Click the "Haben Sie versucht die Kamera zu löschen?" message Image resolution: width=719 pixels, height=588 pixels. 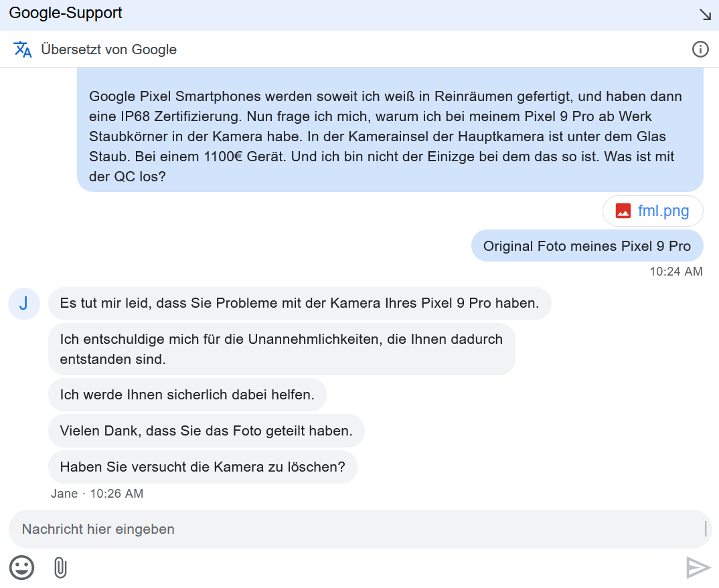202,467
